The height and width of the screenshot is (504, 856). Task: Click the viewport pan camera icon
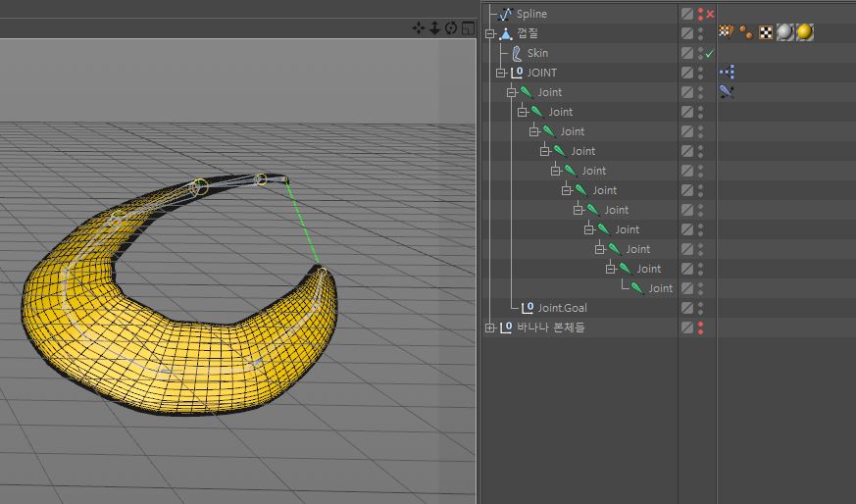tap(419, 28)
